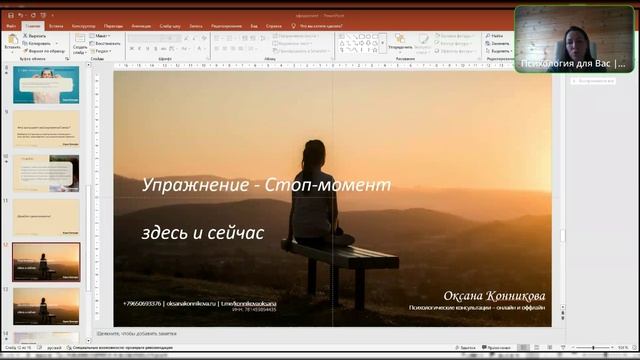Open Заливка фигуры shape fill dropdown
This screenshot has width=640, height=360.
pyautogui.click(x=455, y=36)
